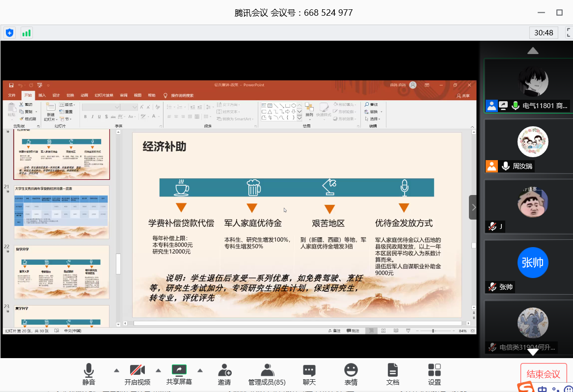Image resolution: width=573 pixels, height=392 pixels.
Task: Expand share options arrow beside 共享屏幕
Action: [x=200, y=370]
